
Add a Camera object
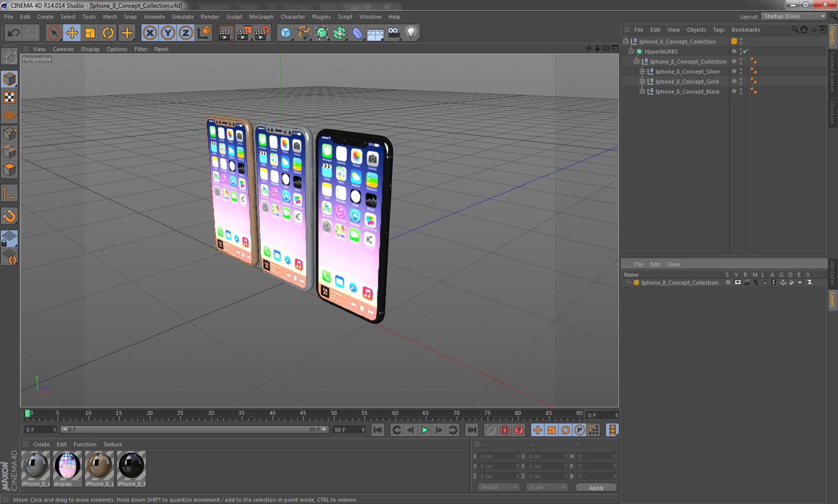click(393, 33)
